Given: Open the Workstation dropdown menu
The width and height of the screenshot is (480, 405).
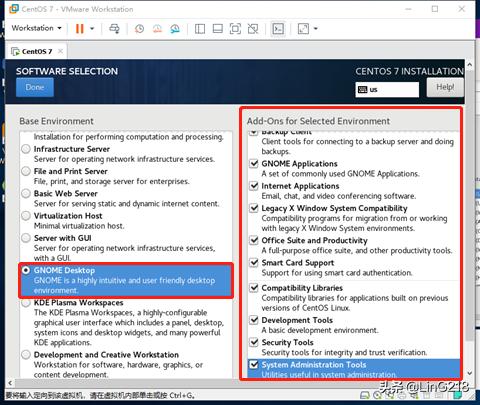Looking at the screenshot, I should click(x=36, y=28).
